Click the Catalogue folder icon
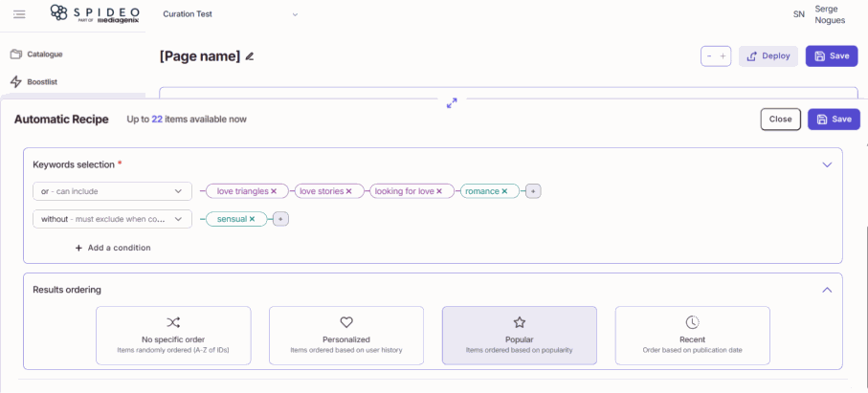 pyautogui.click(x=16, y=55)
